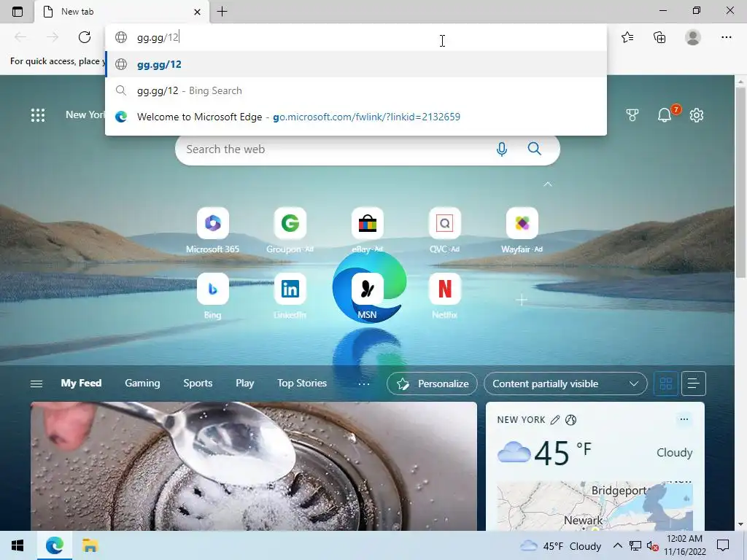The image size is (747, 560).
Task: Open taskbar weather widget 45°F Cloudy
Action: [561, 546]
